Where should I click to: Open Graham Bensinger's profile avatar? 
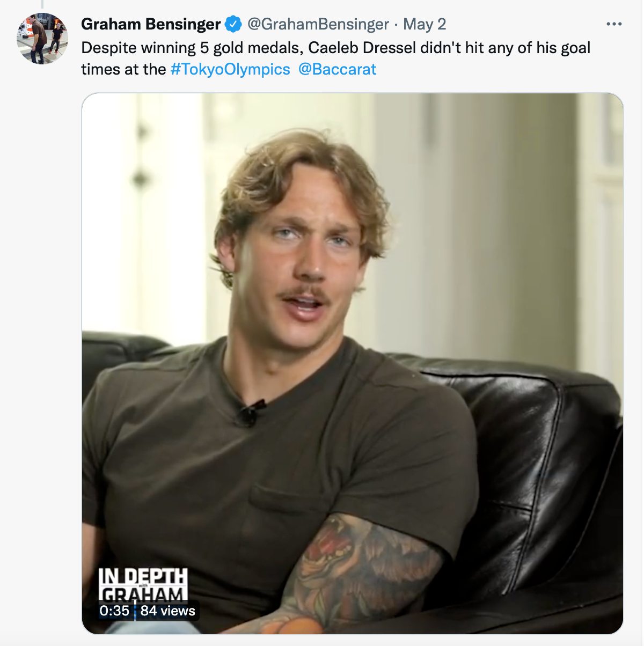[42, 39]
